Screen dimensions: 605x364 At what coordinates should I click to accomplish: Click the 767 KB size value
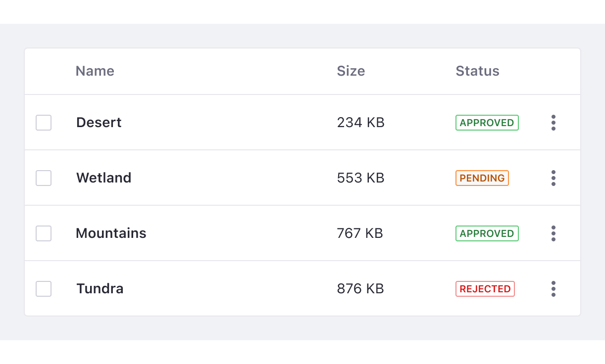360,233
